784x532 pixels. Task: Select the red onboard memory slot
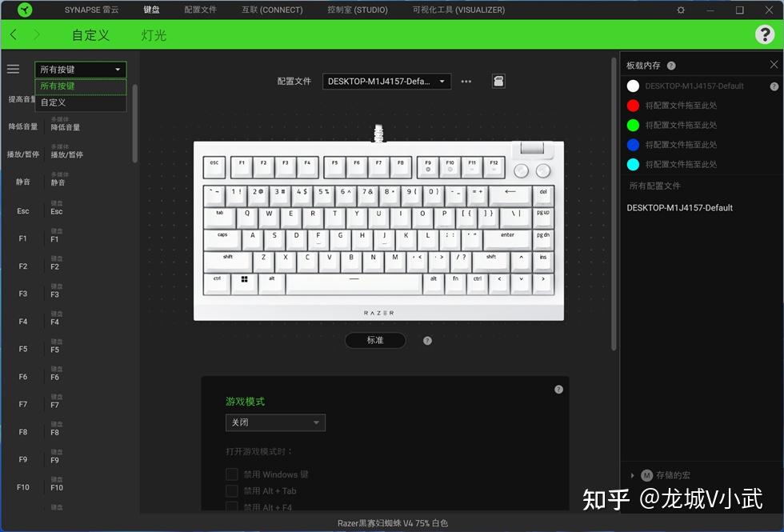633,106
